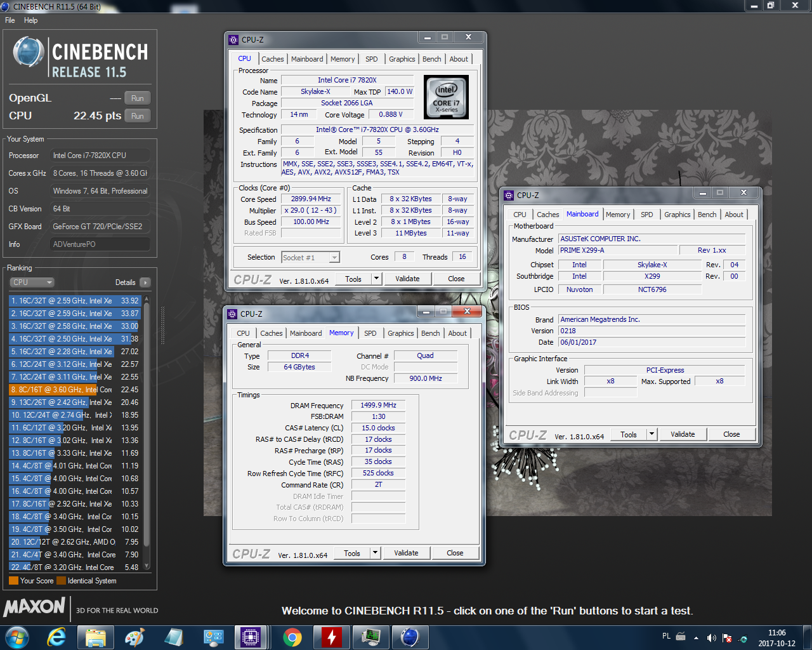Open the Cinebench File menu

tap(10, 20)
